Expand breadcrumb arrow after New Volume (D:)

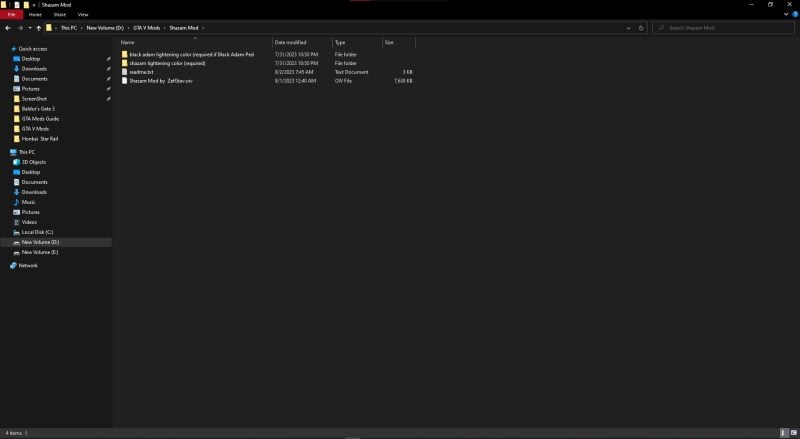click(128, 28)
